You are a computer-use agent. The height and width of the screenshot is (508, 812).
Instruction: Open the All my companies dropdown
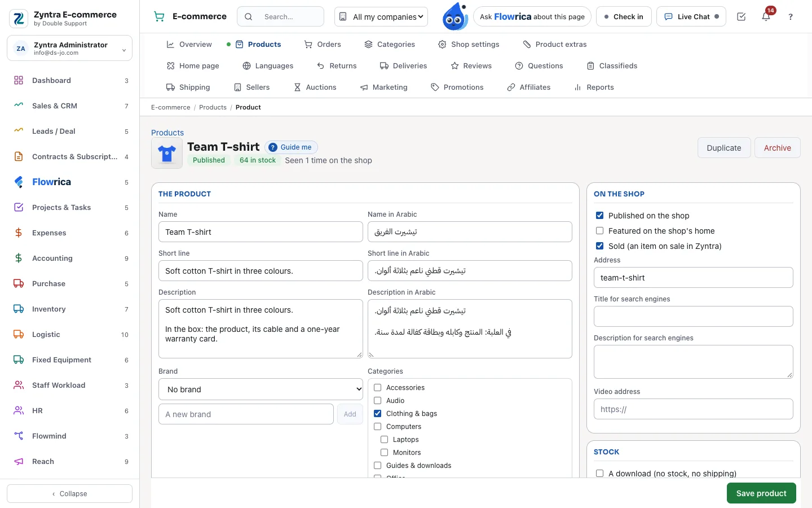click(x=381, y=17)
